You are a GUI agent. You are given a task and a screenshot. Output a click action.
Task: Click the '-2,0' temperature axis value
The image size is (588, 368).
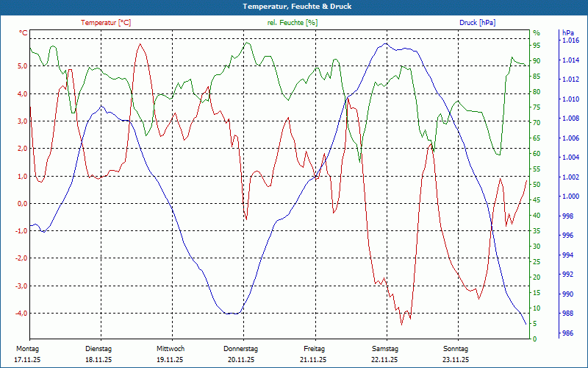[x=22, y=258]
